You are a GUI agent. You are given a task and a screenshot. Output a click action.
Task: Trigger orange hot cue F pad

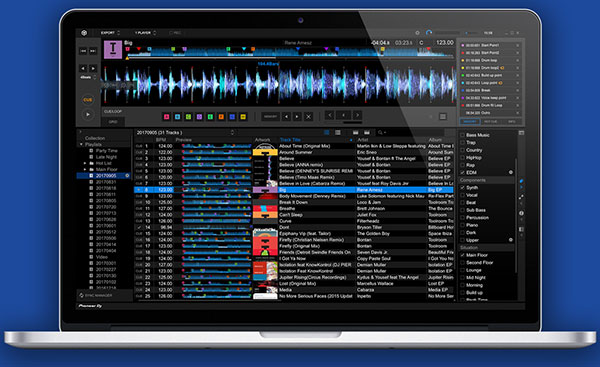click(x=221, y=117)
